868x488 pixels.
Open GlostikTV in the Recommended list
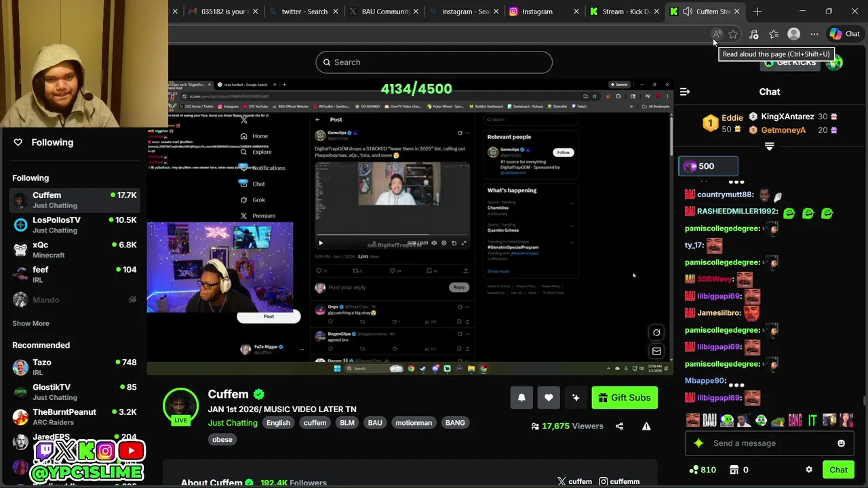[x=75, y=392]
